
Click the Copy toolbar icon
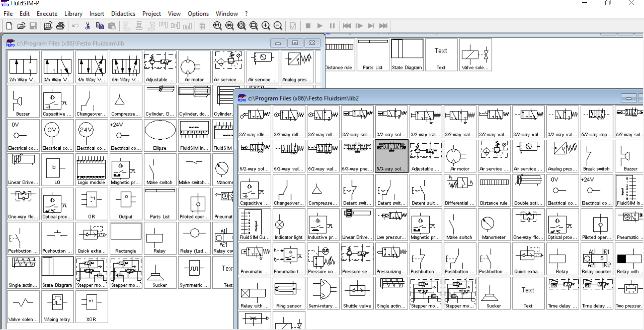(100, 26)
